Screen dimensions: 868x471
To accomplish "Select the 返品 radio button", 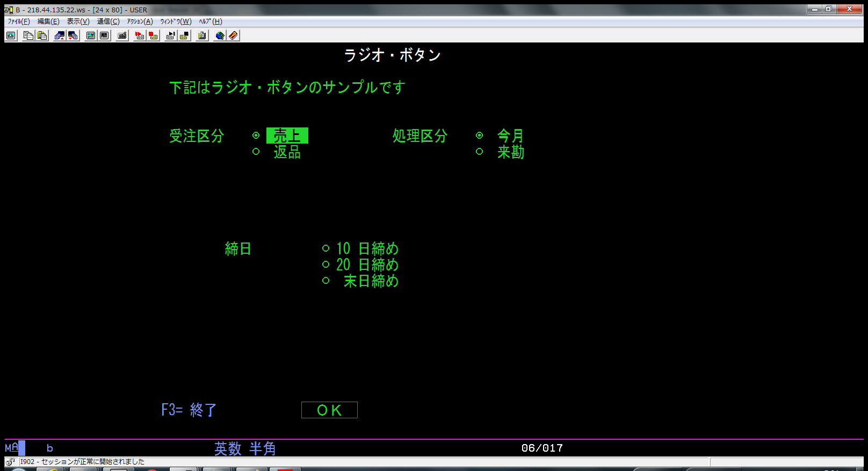I will [x=256, y=152].
